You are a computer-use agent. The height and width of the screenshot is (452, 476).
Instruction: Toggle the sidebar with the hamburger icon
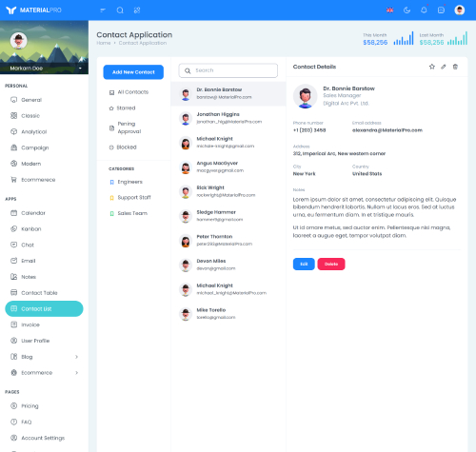(x=103, y=10)
